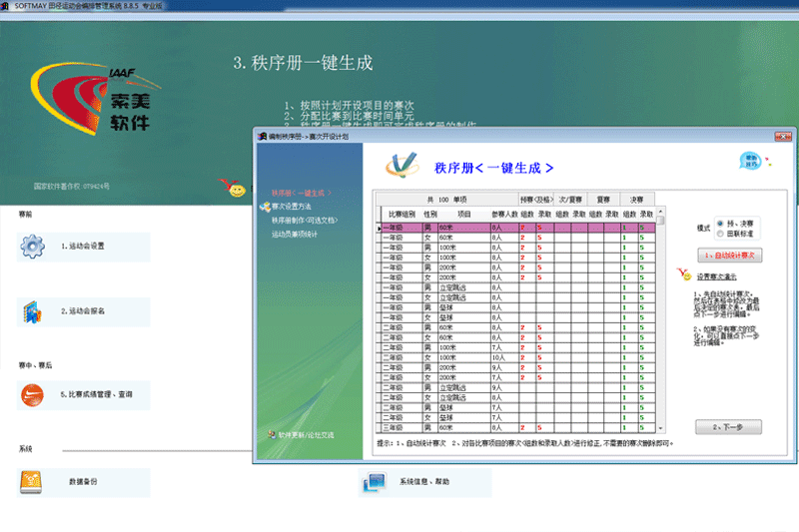
Task: Open 1.运动会设置 in main window
Action: point(83,247)
